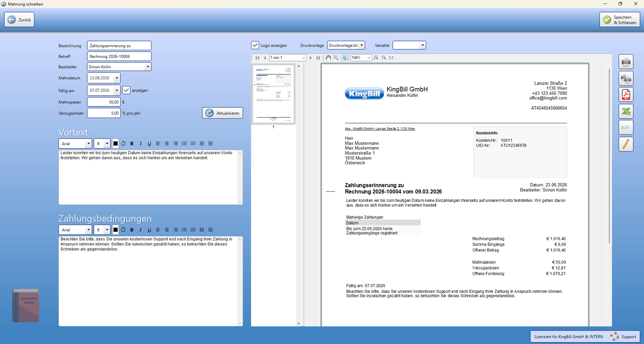Edit the print template with the pencil icon
Screen dimensions: 644x344
(x=626, y=144)
